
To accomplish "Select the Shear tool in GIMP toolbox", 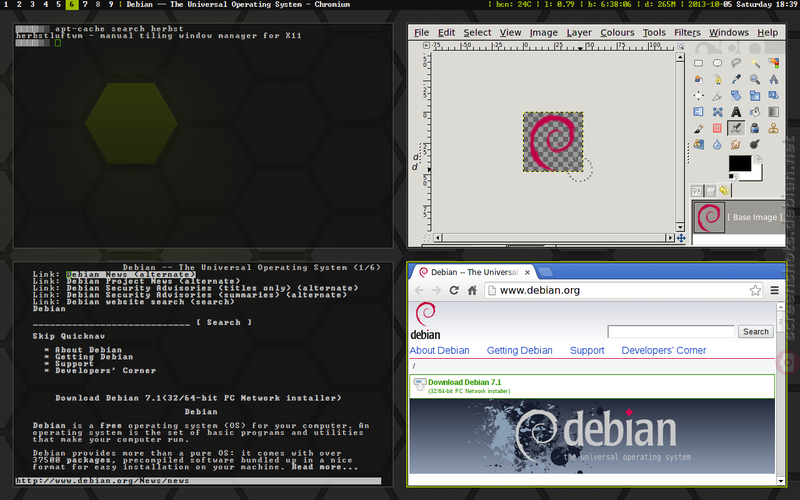I will 773,95.
